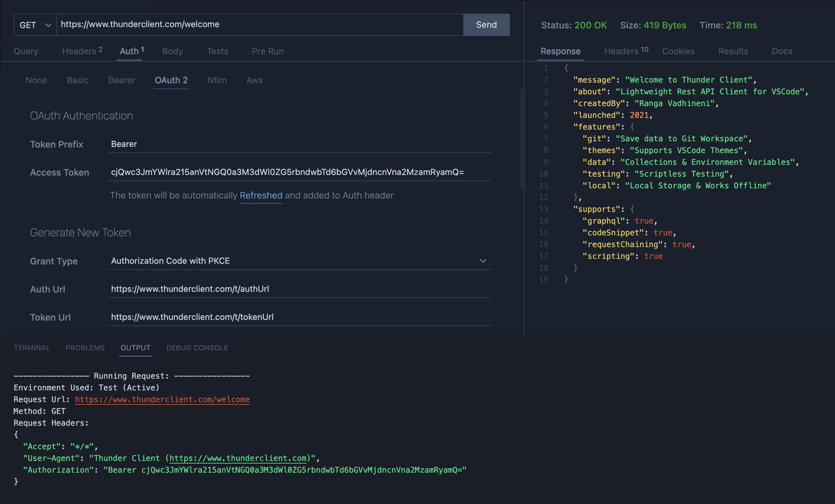The image size is (835, 504).
Task: Switch to the Headers request tab
Action: [79, 51]
